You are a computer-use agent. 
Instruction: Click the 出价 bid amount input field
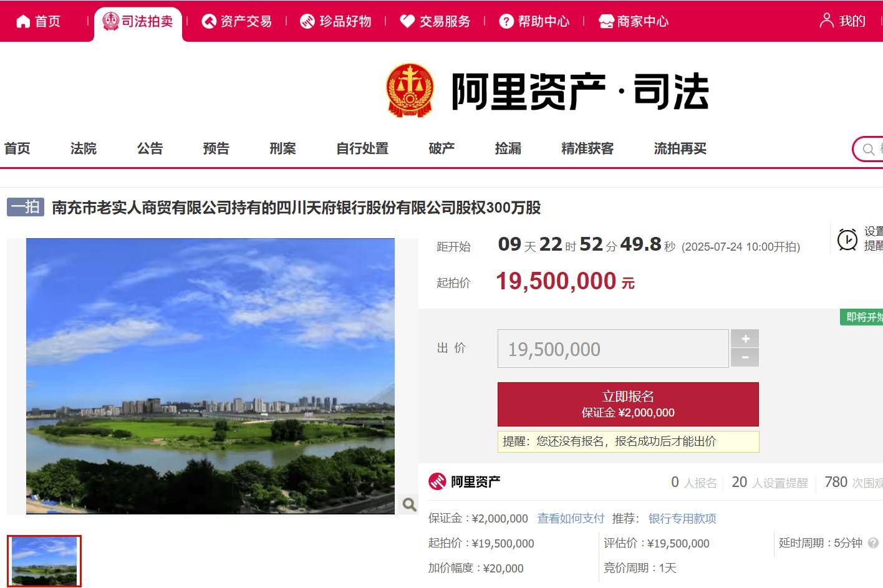[613, 349]
